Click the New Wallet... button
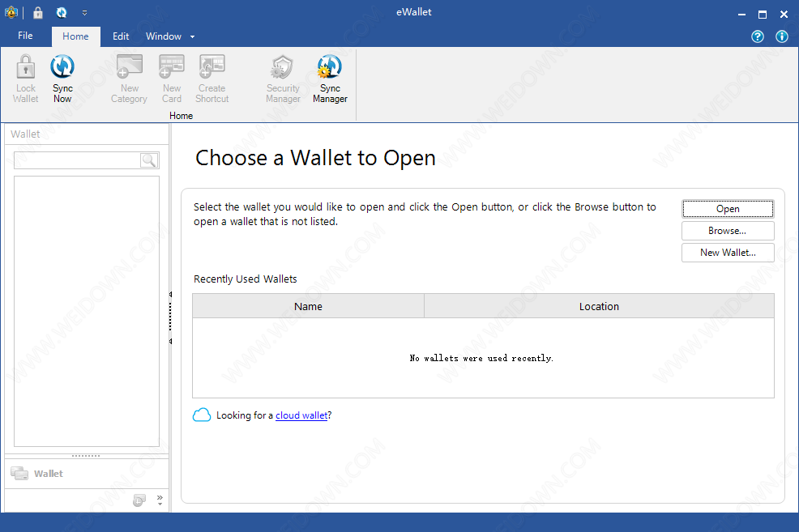 728,253
